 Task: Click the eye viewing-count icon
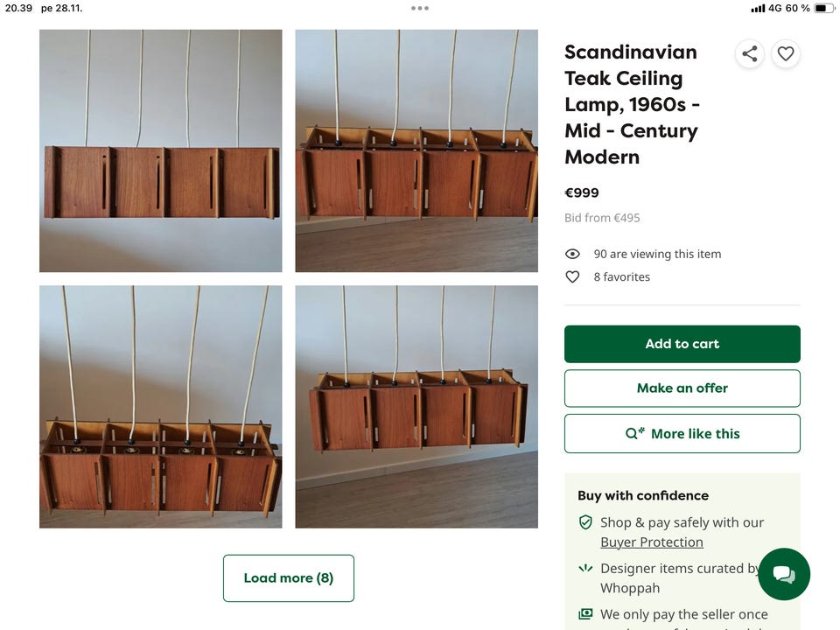click(x=573, y=254)
